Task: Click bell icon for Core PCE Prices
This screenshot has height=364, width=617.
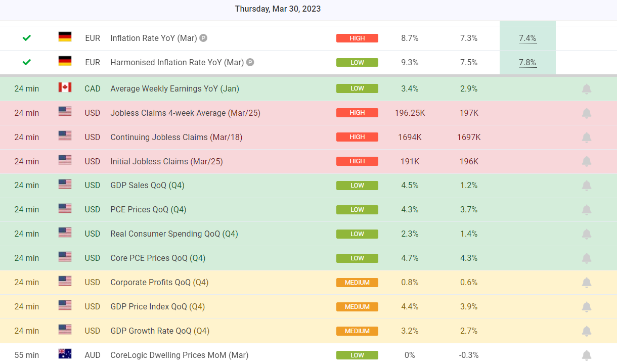Action: point(587,258)
